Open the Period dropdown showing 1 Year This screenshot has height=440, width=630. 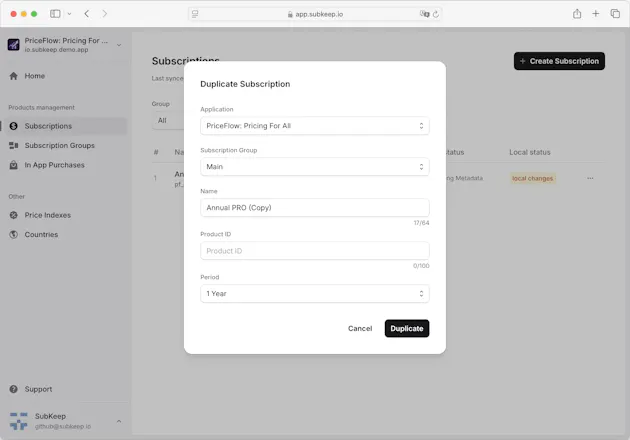pos(315,294)
